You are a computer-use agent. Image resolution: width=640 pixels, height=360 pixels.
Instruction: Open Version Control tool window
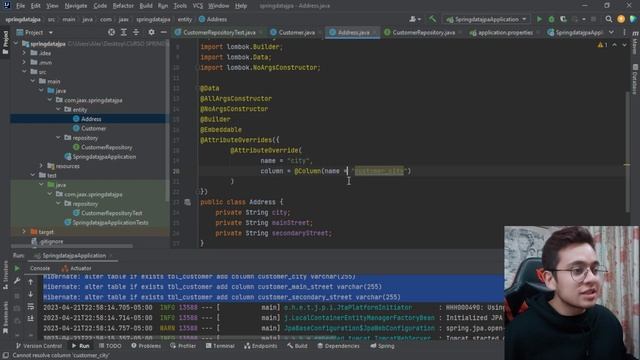pos(38,346)
